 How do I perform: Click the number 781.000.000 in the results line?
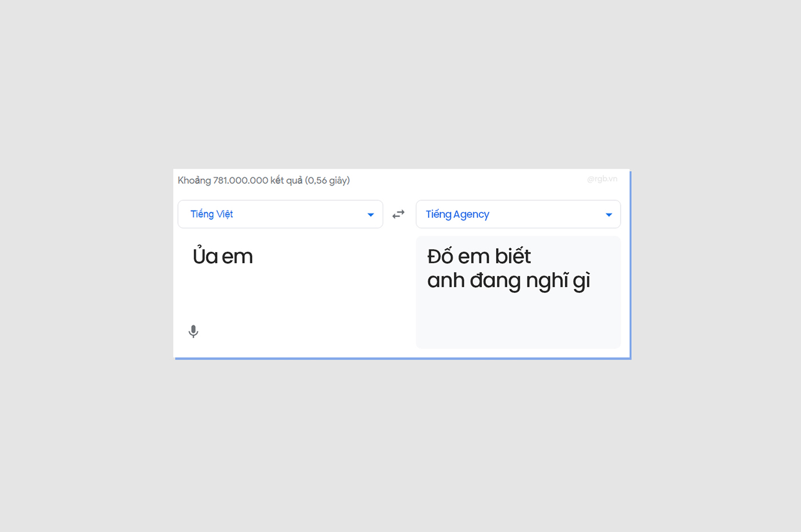[x=240, y=181]
